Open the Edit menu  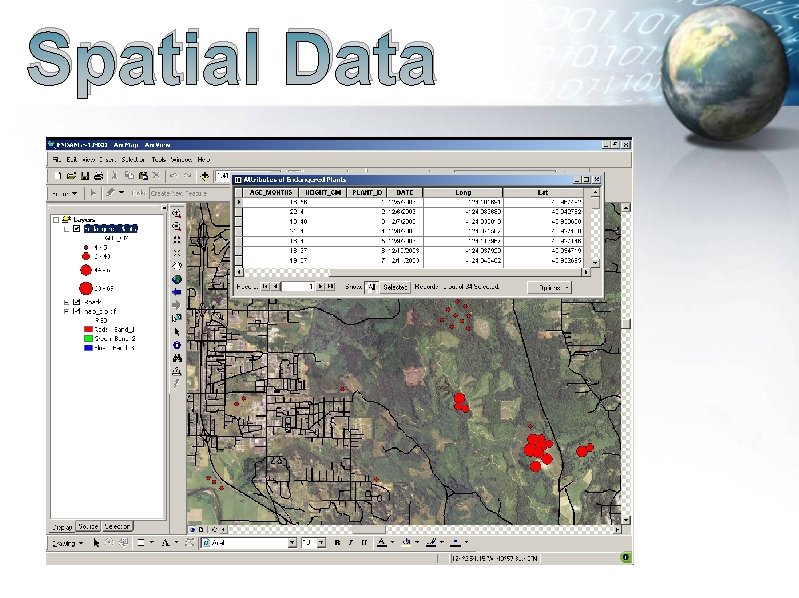pos(72,159)
